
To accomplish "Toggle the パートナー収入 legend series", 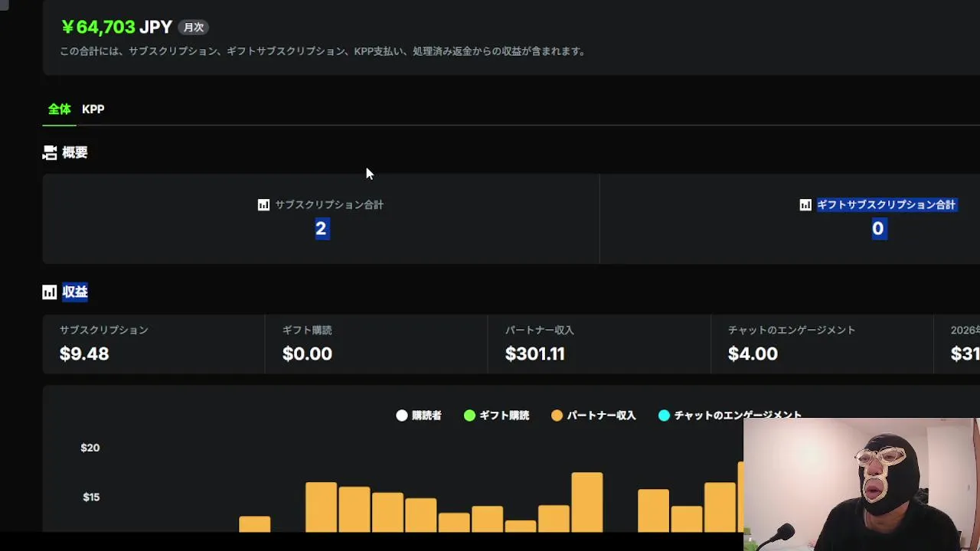I will pyautogui.click(x=593, y=416).
